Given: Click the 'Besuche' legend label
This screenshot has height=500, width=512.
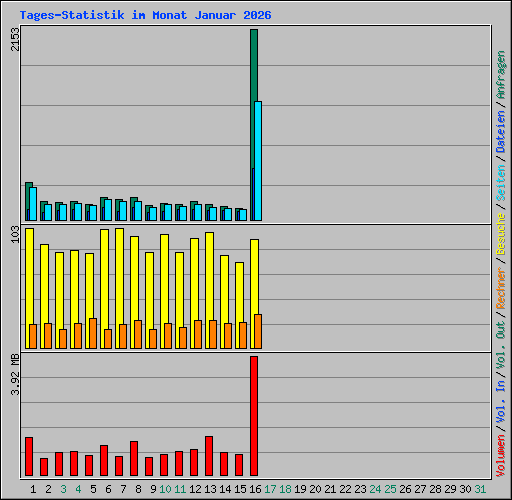Looking at the screenshot, I should click(501, 234).
